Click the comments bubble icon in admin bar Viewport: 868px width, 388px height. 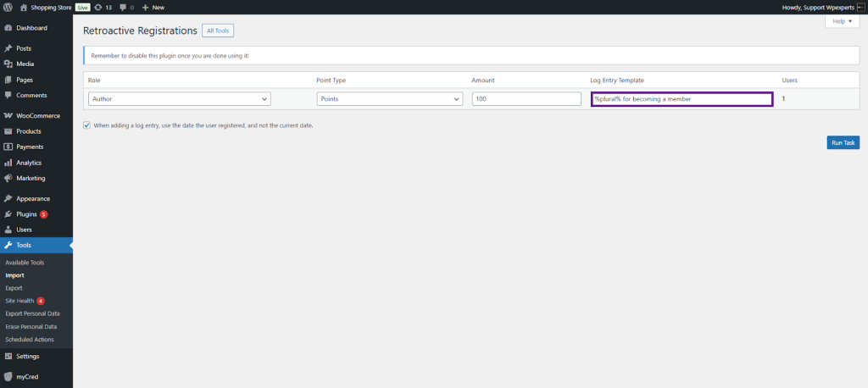pos(124,7)
